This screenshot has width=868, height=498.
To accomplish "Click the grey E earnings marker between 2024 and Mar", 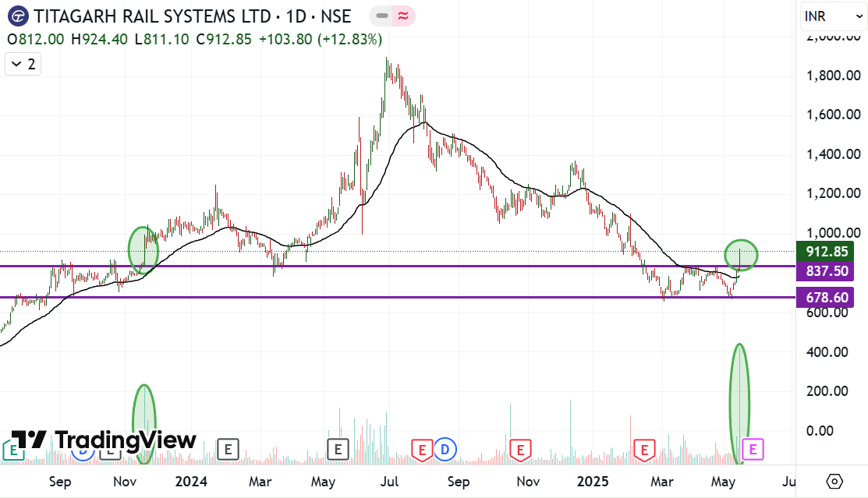I will pyautogui.click(x=228, y=450).
